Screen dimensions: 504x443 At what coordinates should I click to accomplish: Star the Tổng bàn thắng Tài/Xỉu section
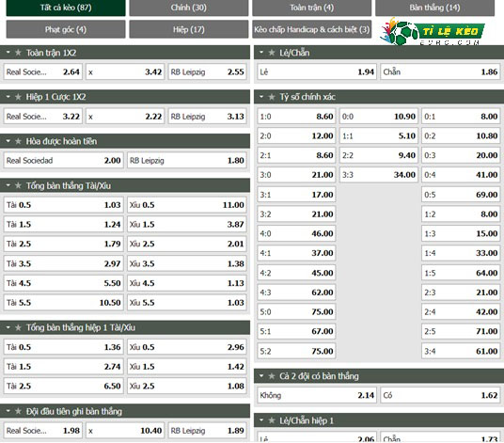18,185
